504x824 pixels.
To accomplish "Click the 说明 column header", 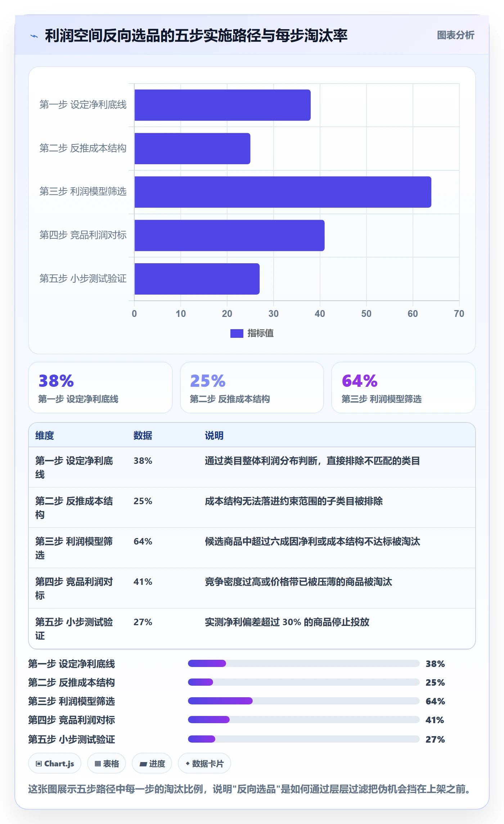I will point(214,435).
